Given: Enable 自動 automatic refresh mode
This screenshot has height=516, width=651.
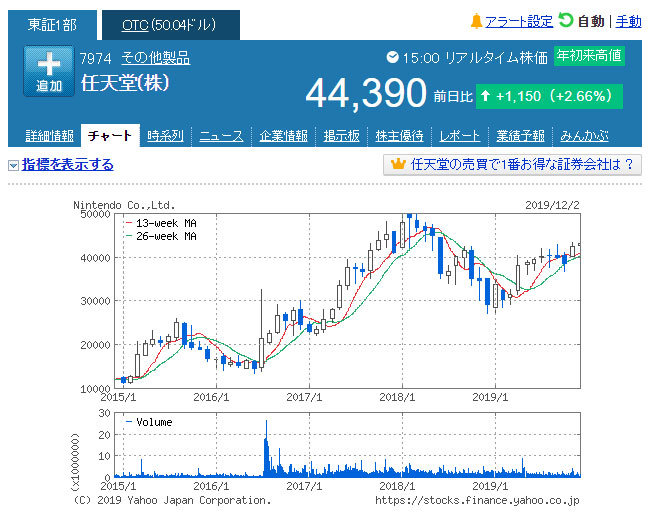Looking at the screenshot, I should (x=591, y=21).
